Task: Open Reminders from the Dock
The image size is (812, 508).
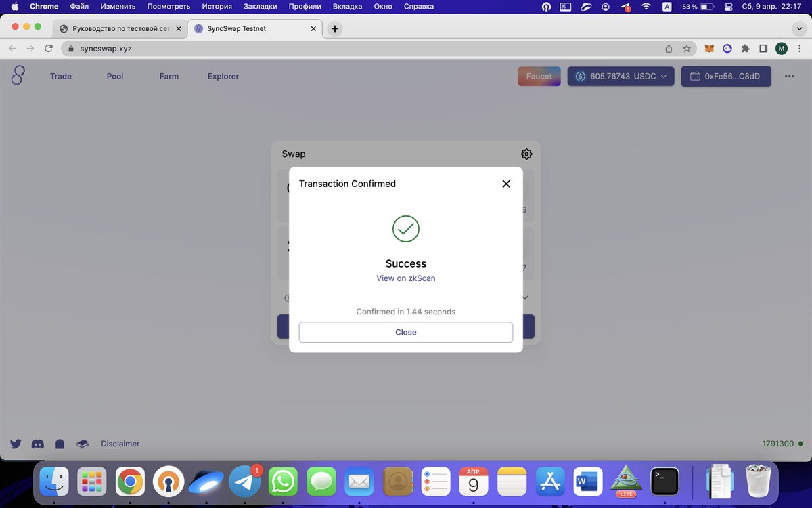Action: pos(435,482)
